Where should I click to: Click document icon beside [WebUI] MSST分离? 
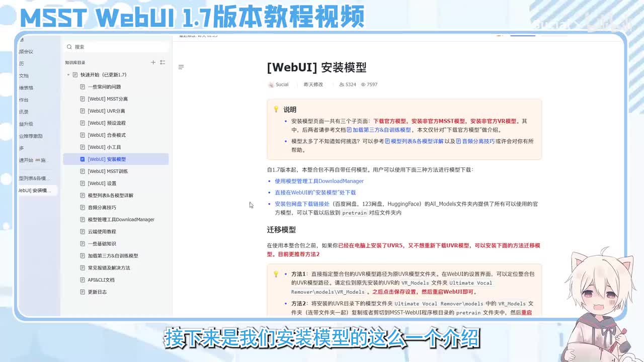(83, 99)
